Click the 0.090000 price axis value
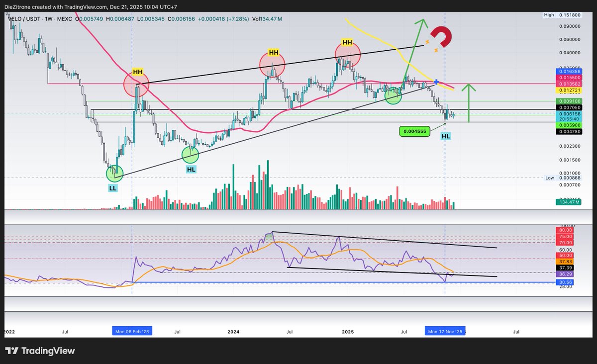This screenshot has height=364, width=597. click(569, 27)
